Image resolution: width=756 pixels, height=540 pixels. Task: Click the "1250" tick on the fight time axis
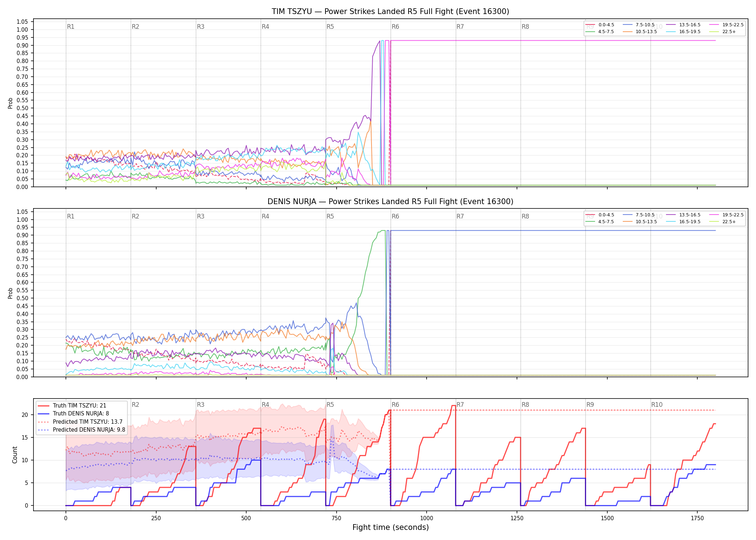coord(517,518)
